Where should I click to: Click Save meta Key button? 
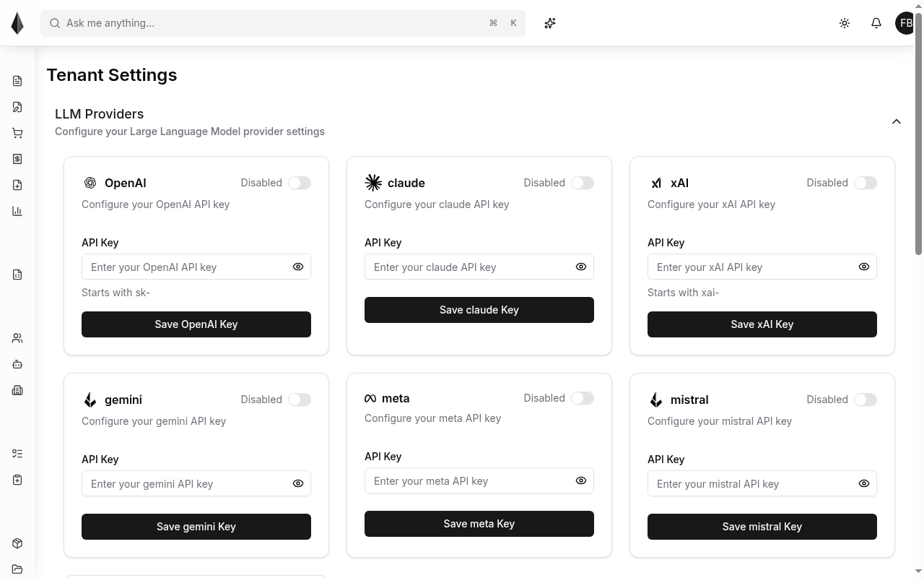(x=479, y=524)
